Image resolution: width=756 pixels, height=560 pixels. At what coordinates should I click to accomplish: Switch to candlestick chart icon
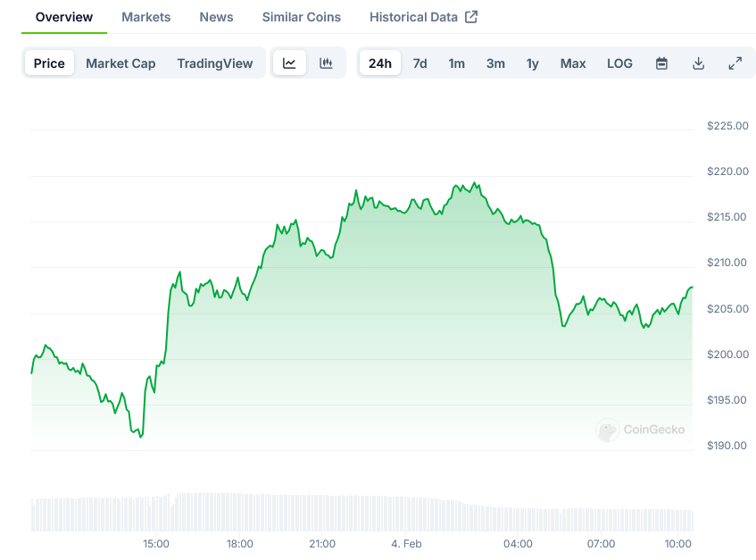[327, 63]
